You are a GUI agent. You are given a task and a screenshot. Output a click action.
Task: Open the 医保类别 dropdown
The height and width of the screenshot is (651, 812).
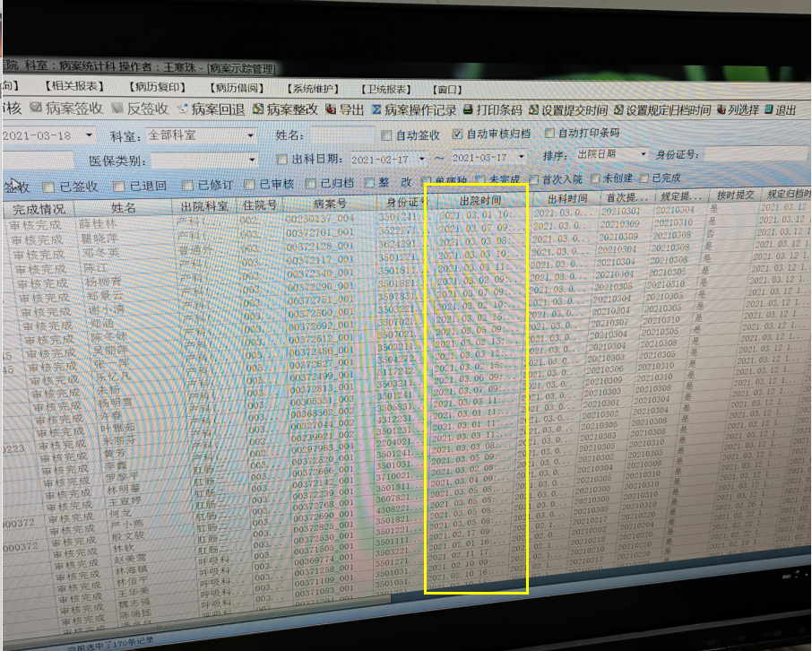click(x=252, y=160)
